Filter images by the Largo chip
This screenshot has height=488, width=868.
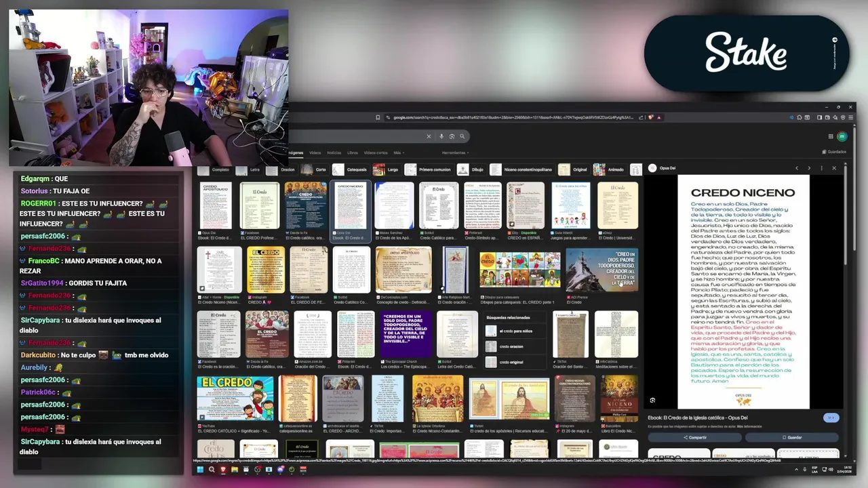click(388, 169)
